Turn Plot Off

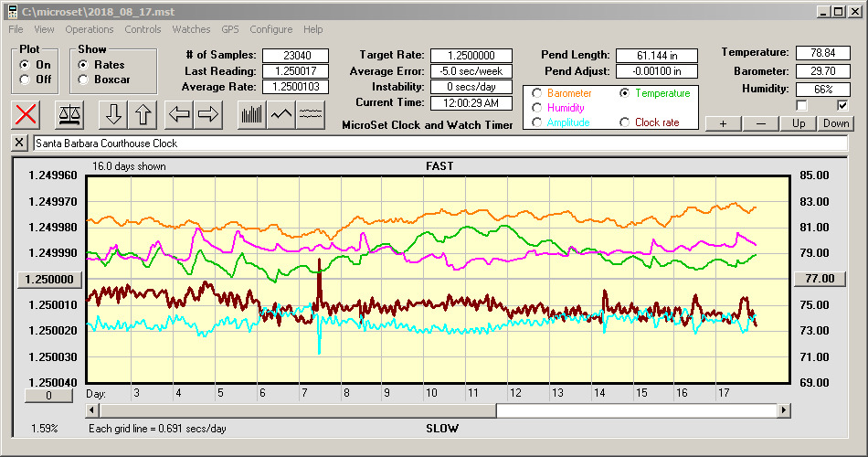[25, 80]
